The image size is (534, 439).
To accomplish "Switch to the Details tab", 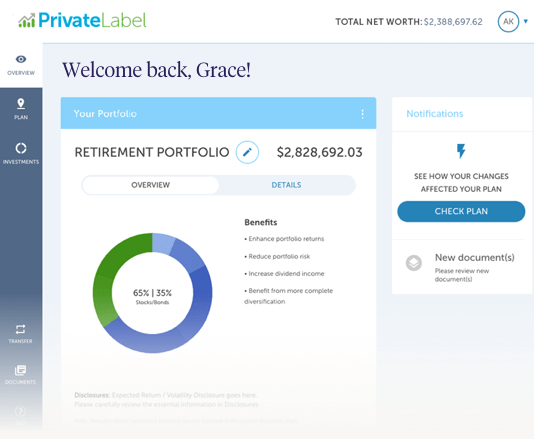I will (x=286, y=185).
